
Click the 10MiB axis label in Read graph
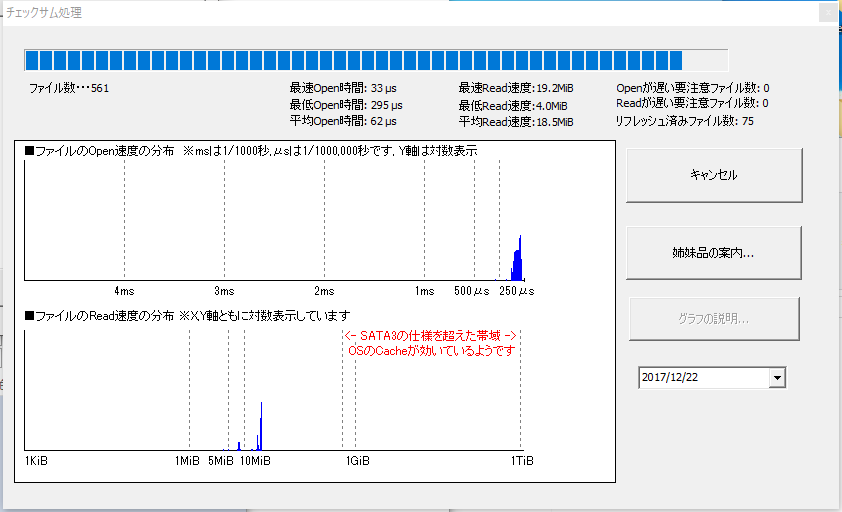[x=255, y=461]
